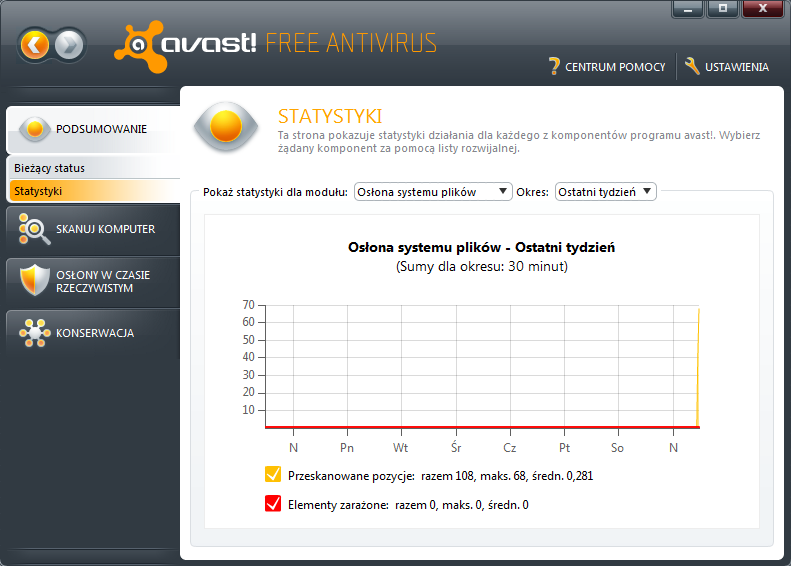
Task: Open Osłony w czasie rzeczywistym section
Action: (93, 281)
